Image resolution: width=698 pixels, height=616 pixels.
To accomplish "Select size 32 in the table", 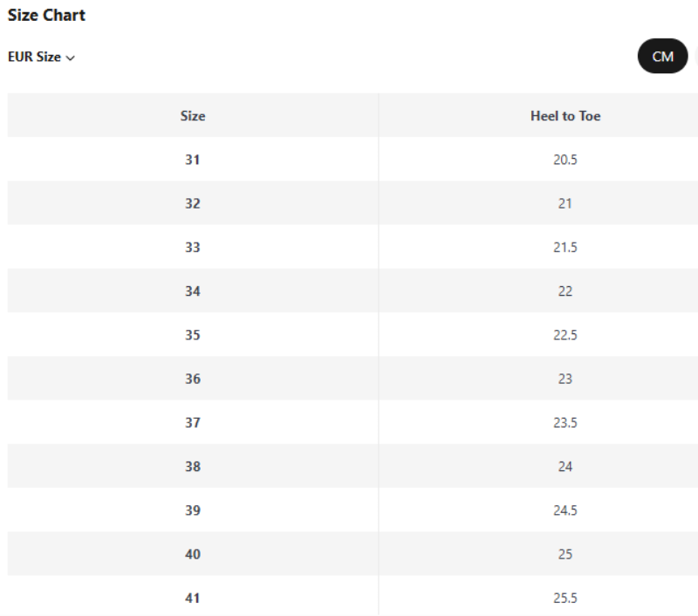I will click(x=193, y=203).
